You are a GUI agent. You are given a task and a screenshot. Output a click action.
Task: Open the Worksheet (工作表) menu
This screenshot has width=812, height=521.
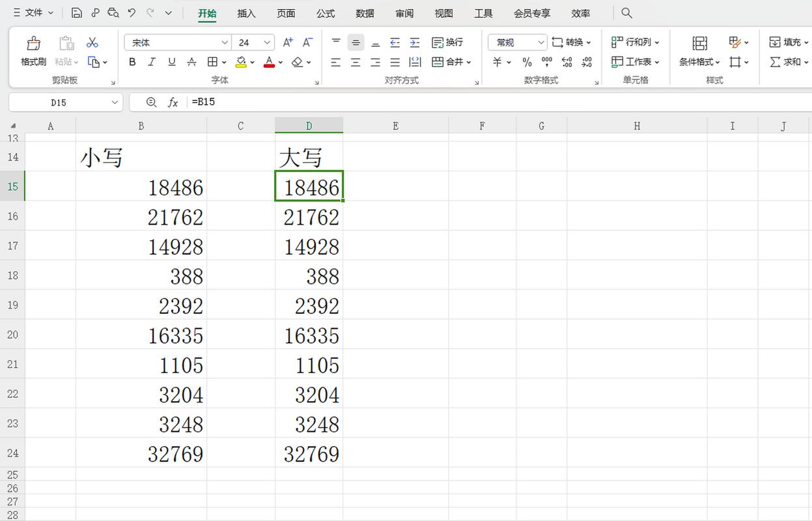[636, 63]
